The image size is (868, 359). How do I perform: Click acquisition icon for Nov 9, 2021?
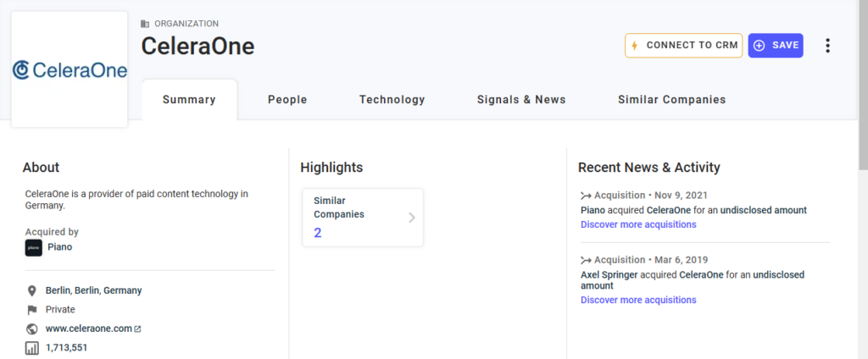587,196
